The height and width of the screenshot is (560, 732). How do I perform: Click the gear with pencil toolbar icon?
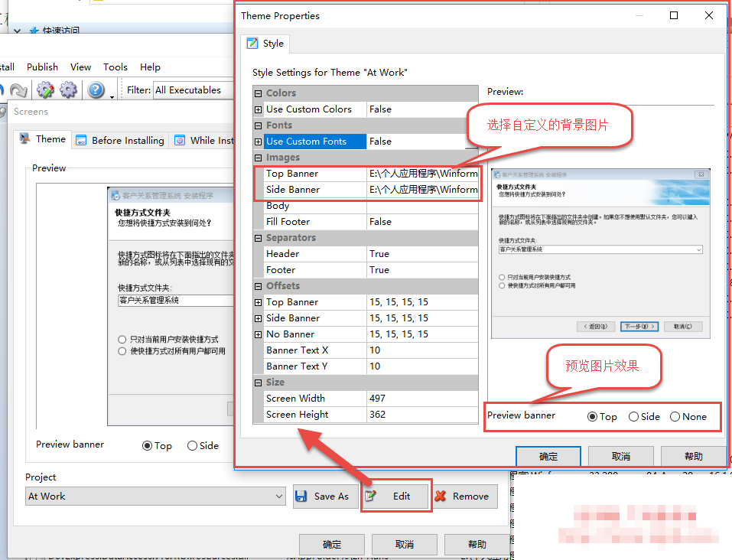tap(45, 90)
